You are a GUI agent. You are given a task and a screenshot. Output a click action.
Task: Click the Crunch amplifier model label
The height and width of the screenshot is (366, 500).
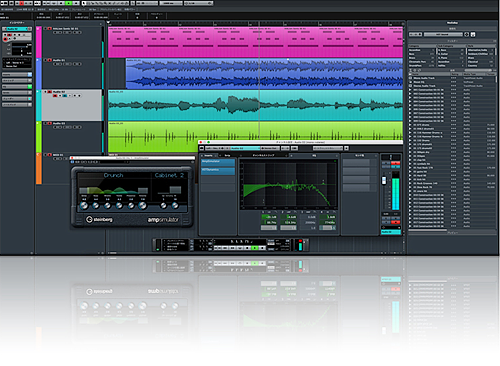coord(113,175)
